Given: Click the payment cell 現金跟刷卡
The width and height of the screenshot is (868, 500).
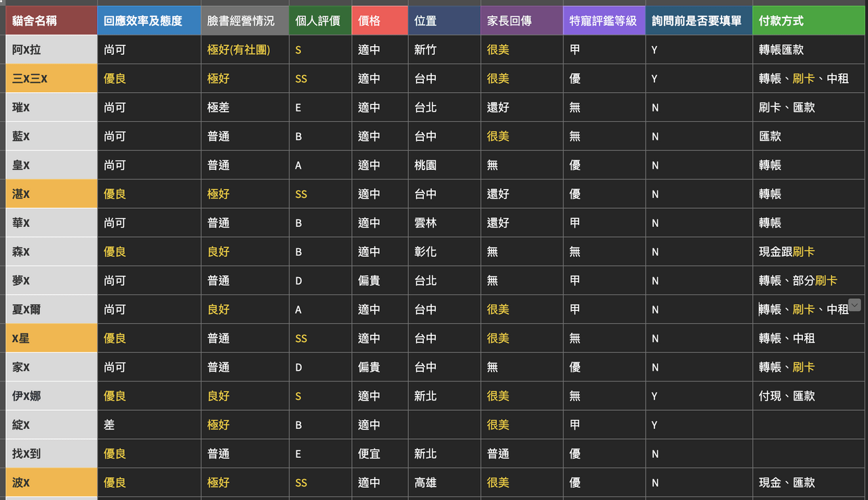Looking at the screenshot, I should coord(810,252).
